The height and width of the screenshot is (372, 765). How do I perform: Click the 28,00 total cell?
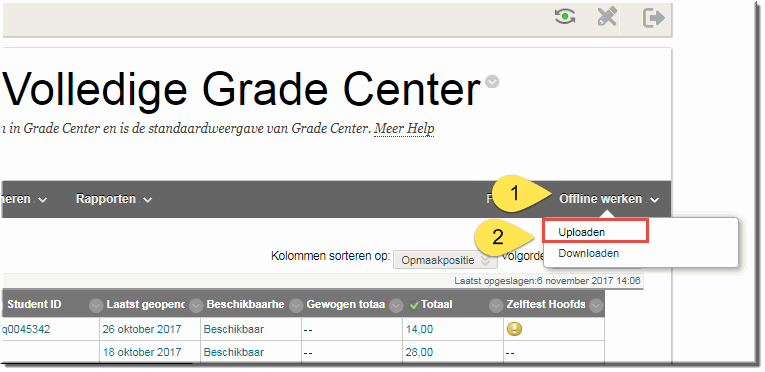coord(419,352)
